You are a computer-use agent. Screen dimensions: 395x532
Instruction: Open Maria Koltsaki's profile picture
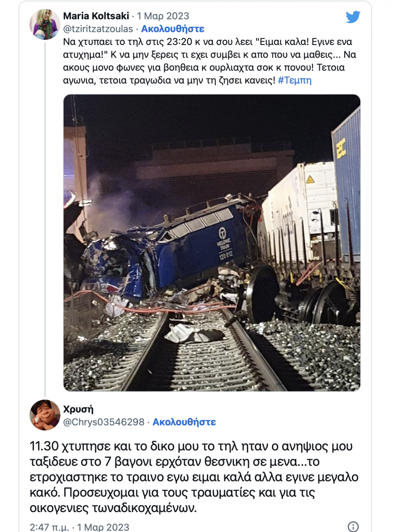[45, 24]
